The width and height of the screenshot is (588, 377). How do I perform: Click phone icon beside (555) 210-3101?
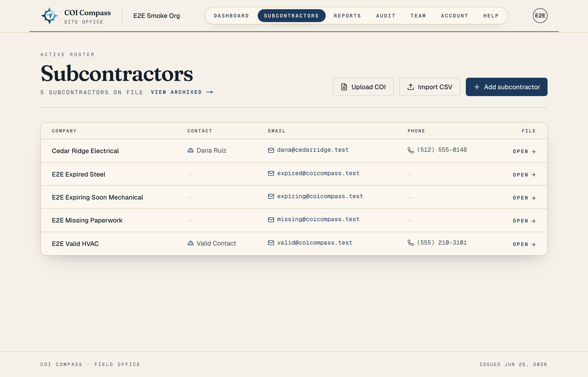coord(411,243)
